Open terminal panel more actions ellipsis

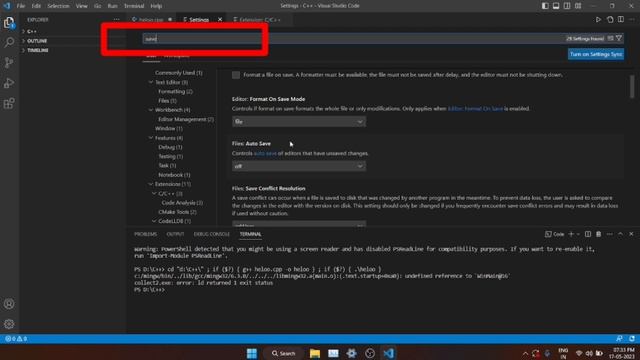click(x=610, y=234)
